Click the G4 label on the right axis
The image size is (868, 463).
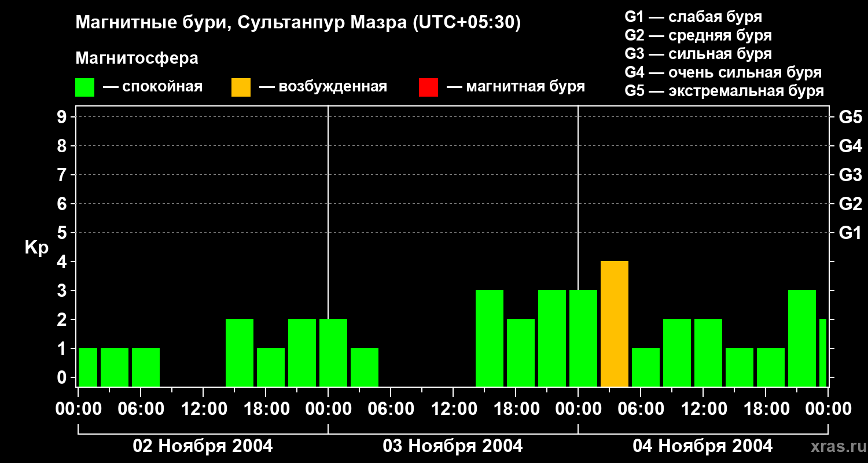tap(850, 146)
